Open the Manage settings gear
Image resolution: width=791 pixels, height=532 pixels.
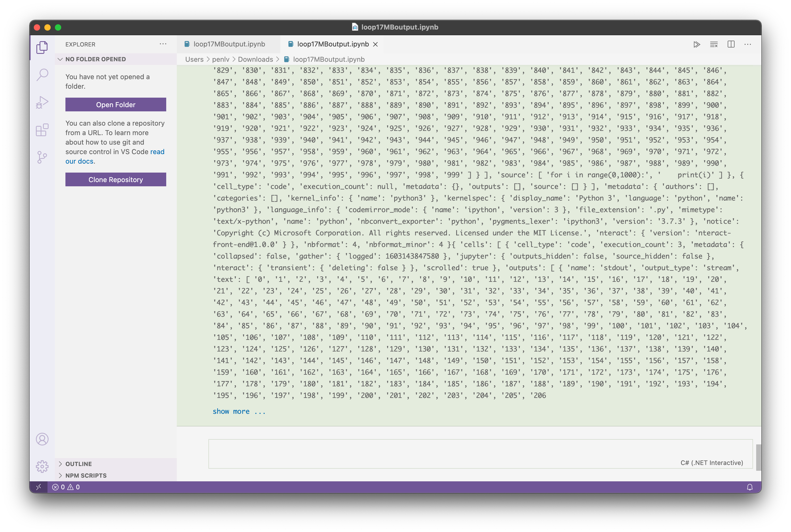[42, 467]
